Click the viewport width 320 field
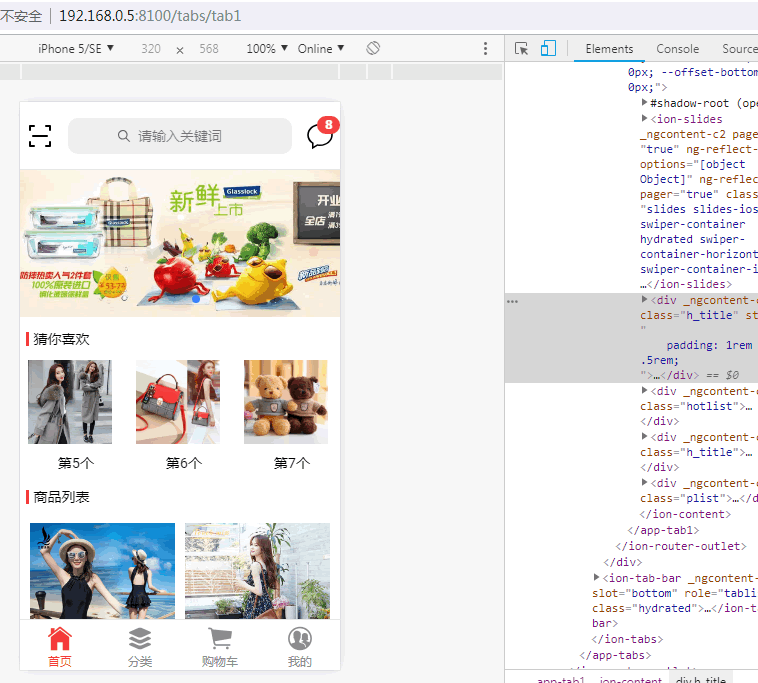The image size is (758, 683). click(x=151, y=49)
